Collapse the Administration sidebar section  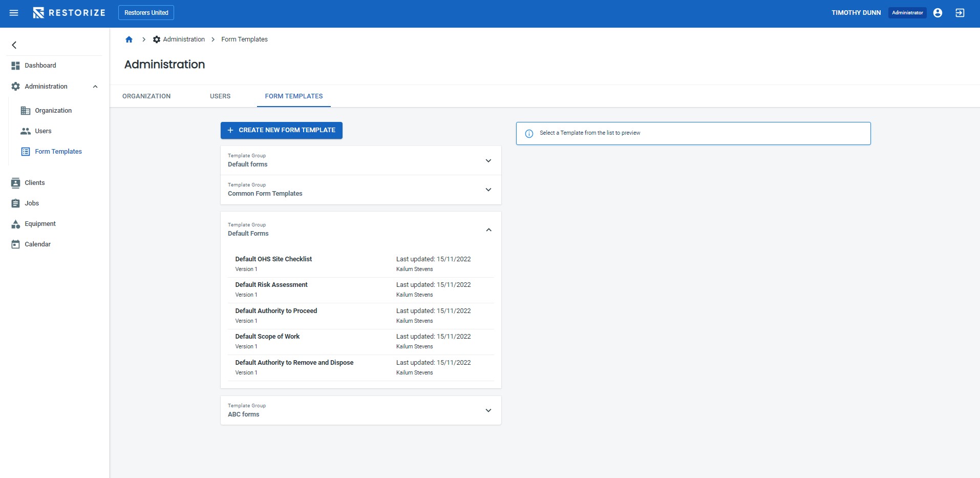coord(95,87)
